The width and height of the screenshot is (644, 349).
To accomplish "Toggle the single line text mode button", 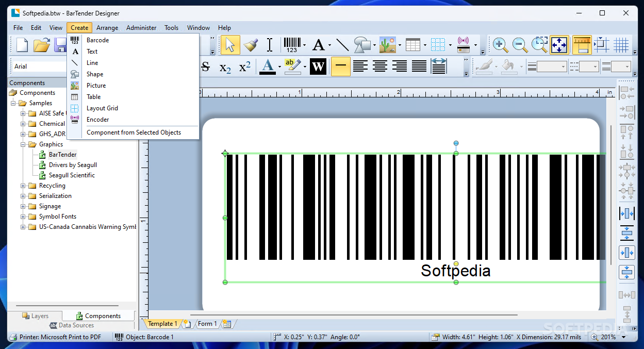I will click(x=341, y=67).
